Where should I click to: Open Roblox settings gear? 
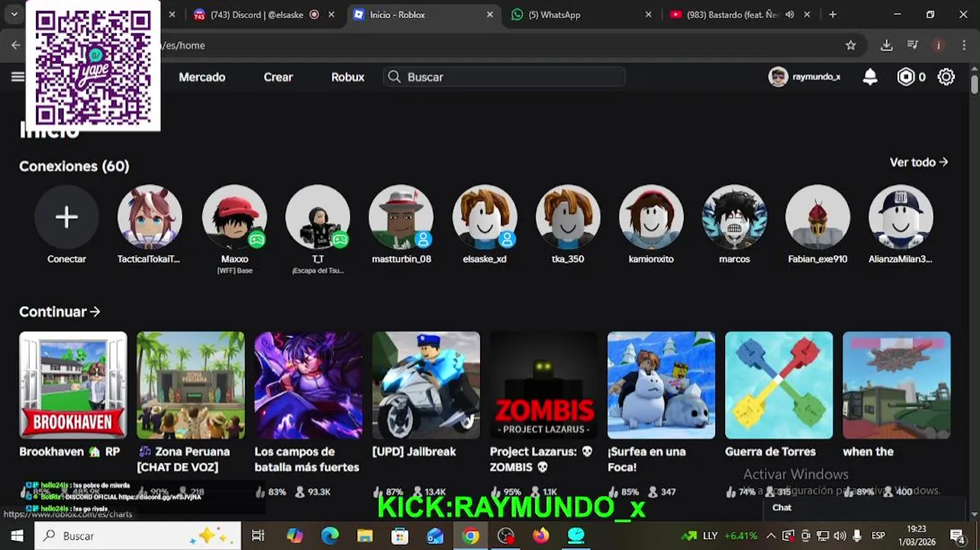point(946,76)
